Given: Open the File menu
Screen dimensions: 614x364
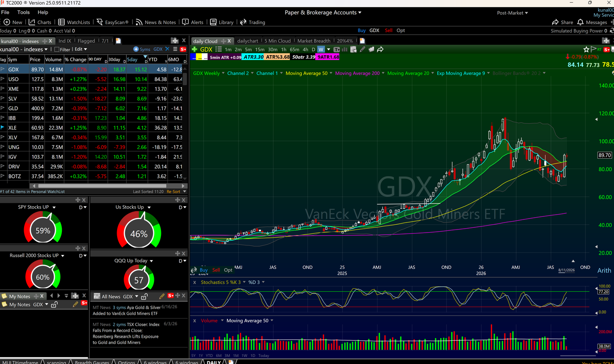Looking at the screenshot, I should point(5,12).
